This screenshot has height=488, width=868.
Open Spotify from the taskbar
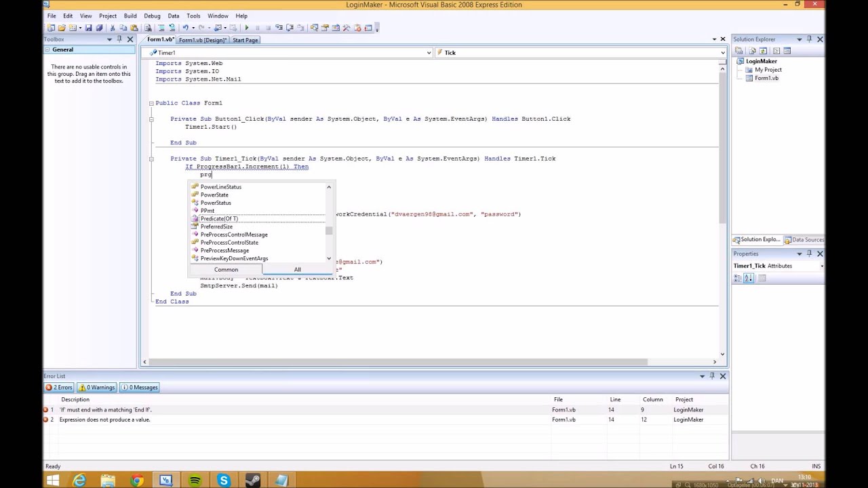point(195,481)
